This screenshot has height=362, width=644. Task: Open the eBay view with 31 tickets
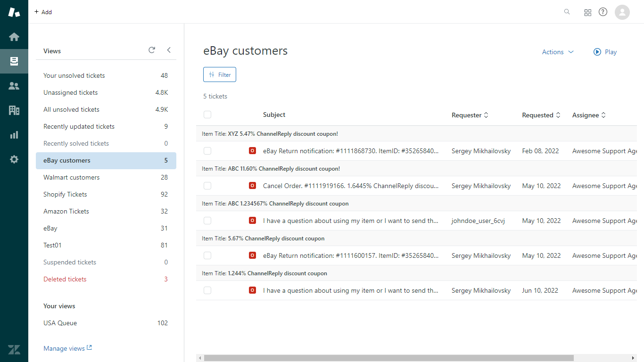point(106,228)
